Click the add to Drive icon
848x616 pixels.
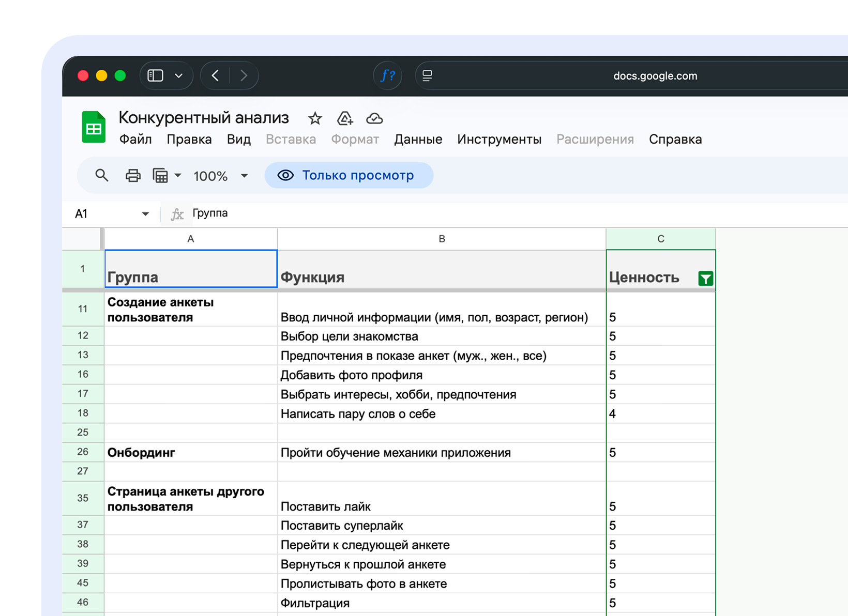coord(345,119)
